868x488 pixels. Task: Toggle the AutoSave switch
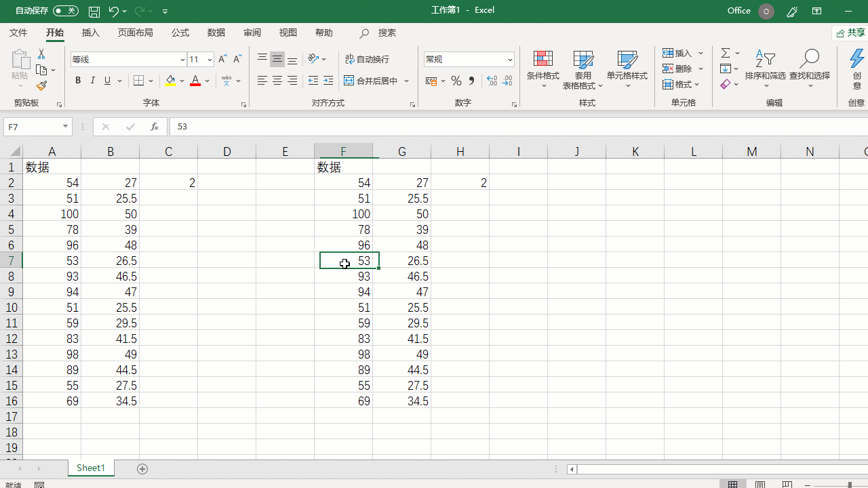[x=65, y=11]
